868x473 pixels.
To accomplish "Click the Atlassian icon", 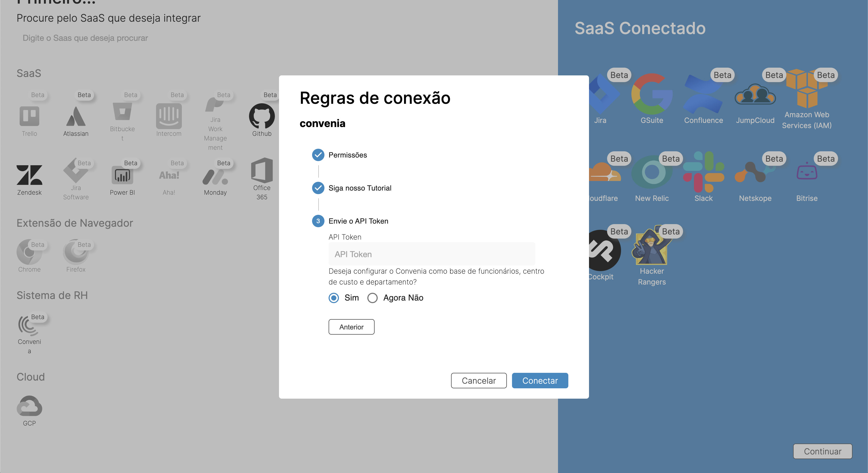I will pyautogui.click(x=76, y=116).
